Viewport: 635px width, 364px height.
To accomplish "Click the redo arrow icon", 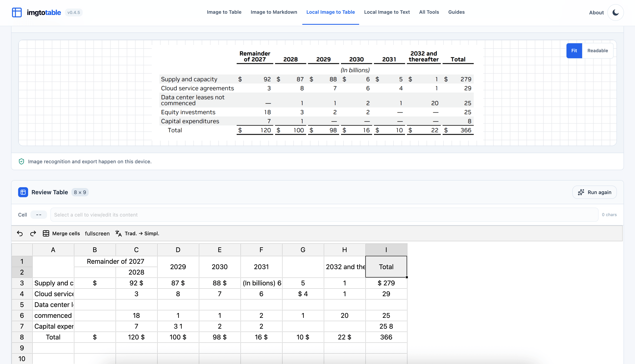I will point(33,233).
